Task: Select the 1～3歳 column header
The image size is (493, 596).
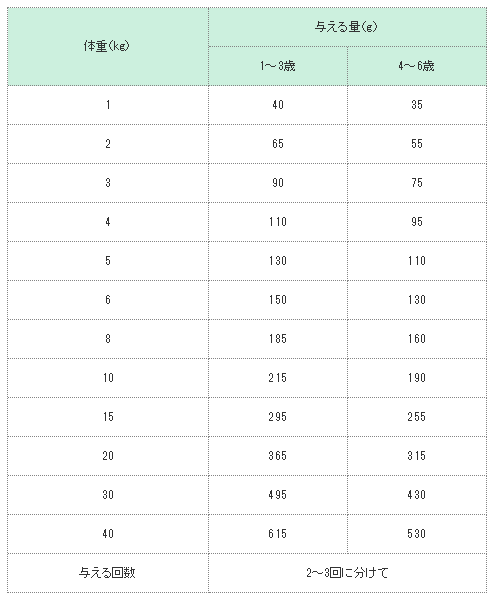Action: tap(278, 66)
